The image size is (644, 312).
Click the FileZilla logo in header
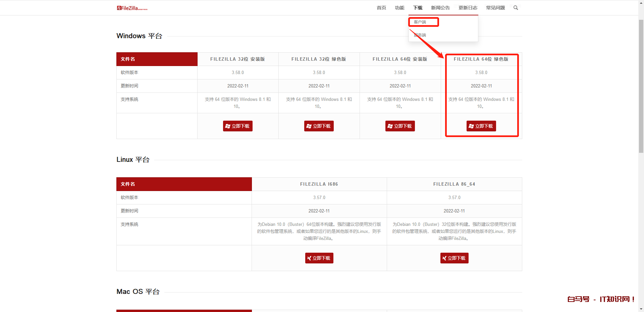(x=132, y=8)
